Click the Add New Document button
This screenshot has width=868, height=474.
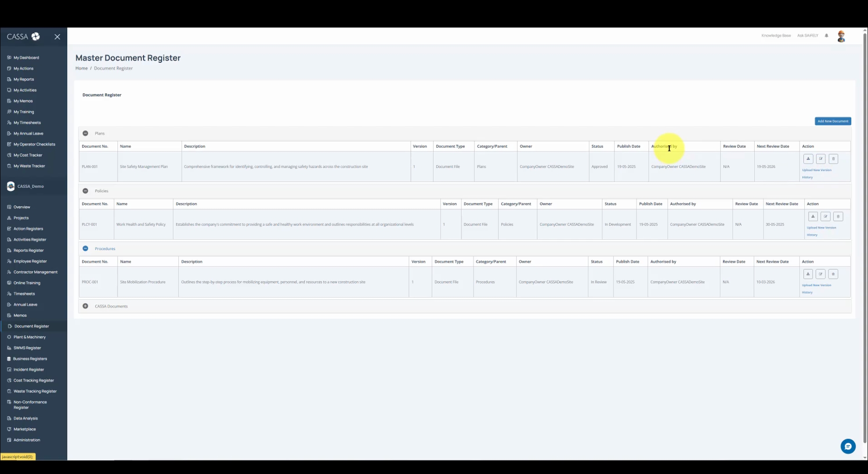[833, 121]
